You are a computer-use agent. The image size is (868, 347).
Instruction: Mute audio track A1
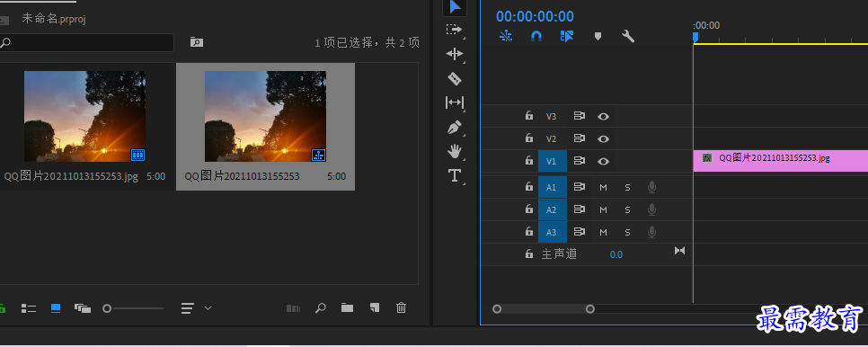pyautogui.click(x=604, y=187)
